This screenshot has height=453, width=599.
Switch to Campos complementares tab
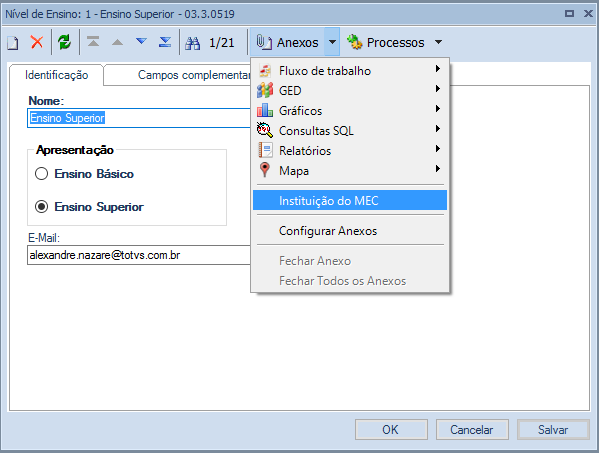click(194, 75)
